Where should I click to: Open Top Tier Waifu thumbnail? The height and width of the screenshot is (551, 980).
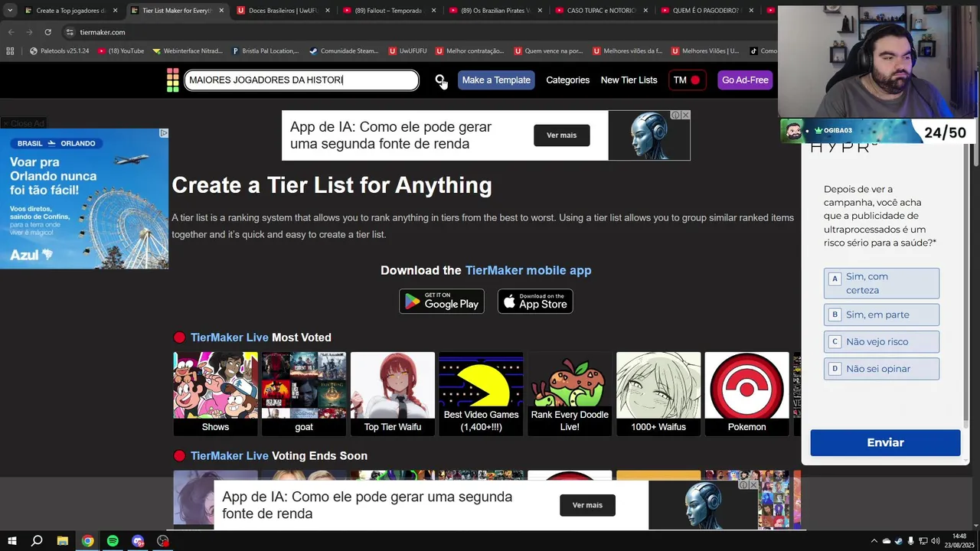393,393
